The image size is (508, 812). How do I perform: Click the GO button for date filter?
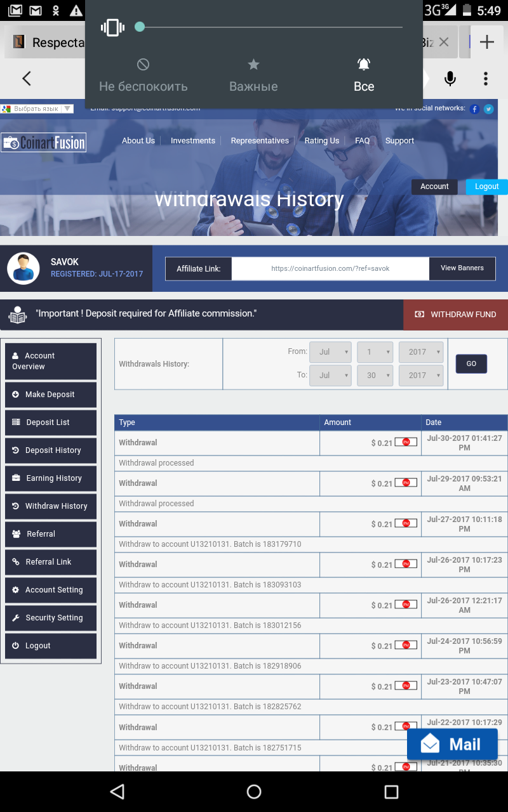pyautogui.click(x=471, y=364)
